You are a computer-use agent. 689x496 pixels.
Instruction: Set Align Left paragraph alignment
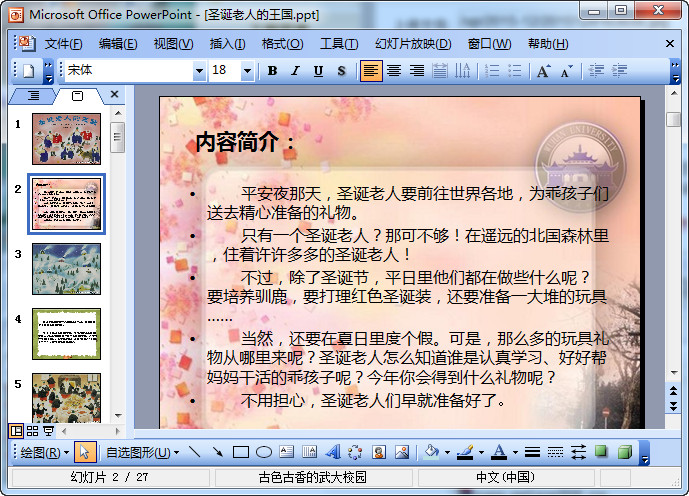point(371,71)
